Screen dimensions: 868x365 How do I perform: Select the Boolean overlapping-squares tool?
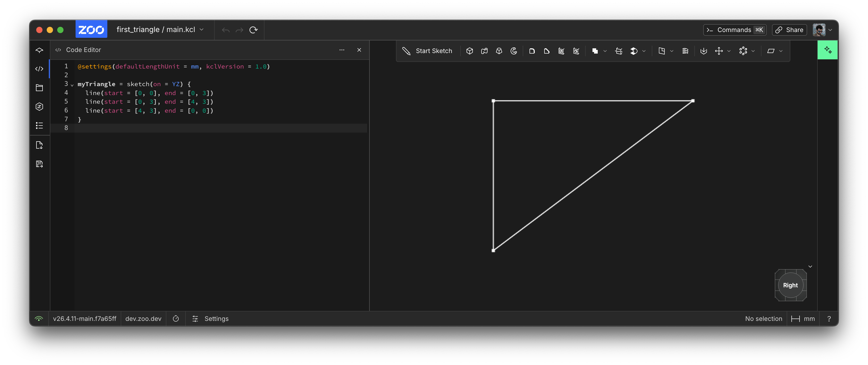click(595, 51)
